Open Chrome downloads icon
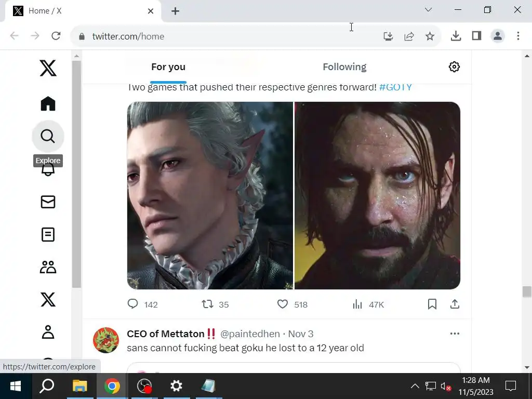This screenshot has height=399, width=532. [x=456, y=36]
